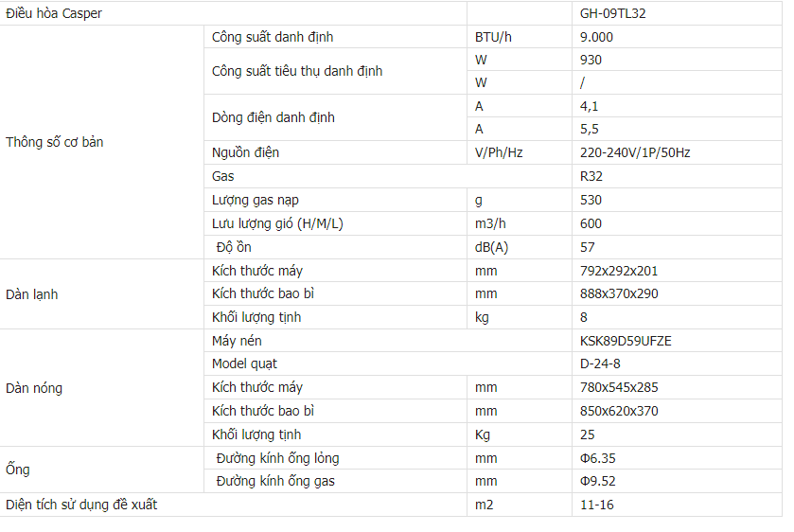Click the 220-240V/1P/50Hz value
The width and height of the screenshot is (794, 532).
click(635, 152)
